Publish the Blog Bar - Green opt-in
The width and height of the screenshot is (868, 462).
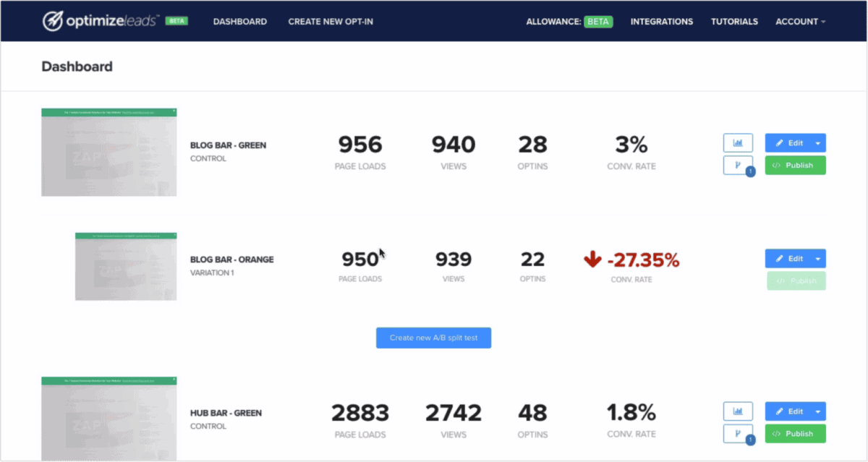coord(795,166)
